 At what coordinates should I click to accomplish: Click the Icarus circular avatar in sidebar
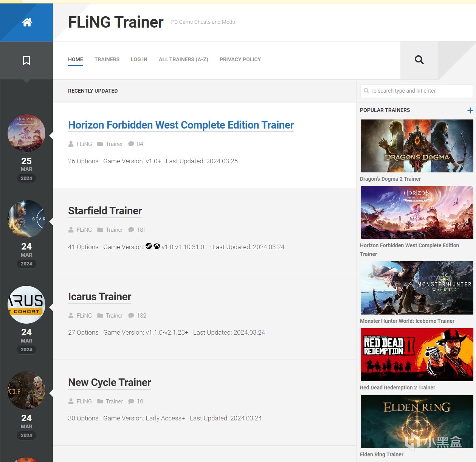[x=26, y=305]
